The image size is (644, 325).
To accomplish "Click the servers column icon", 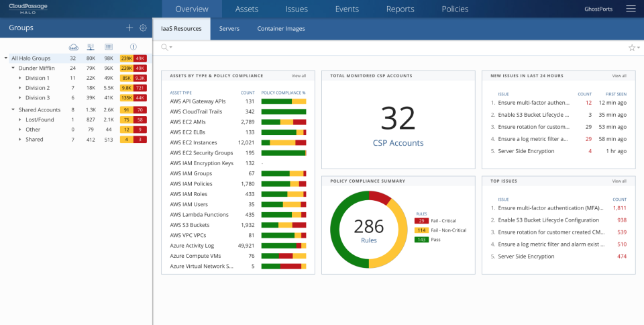I will tap(91, 47).
